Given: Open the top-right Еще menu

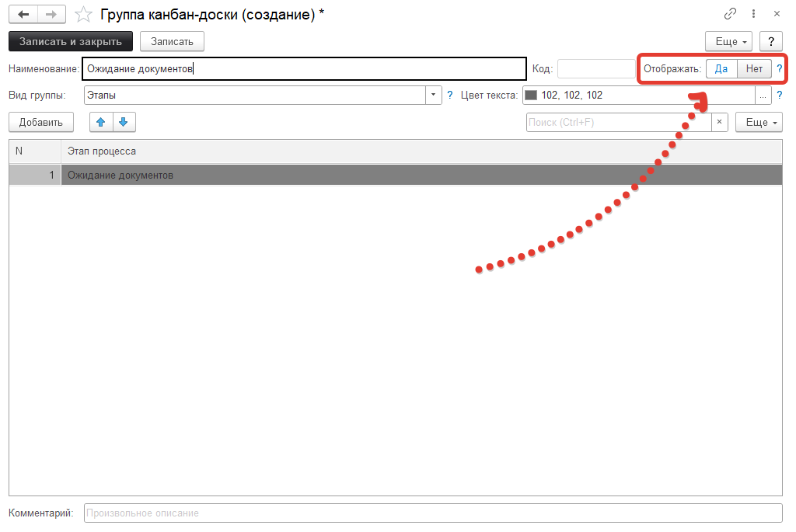Looking at the screenshot, I should 728,41.
